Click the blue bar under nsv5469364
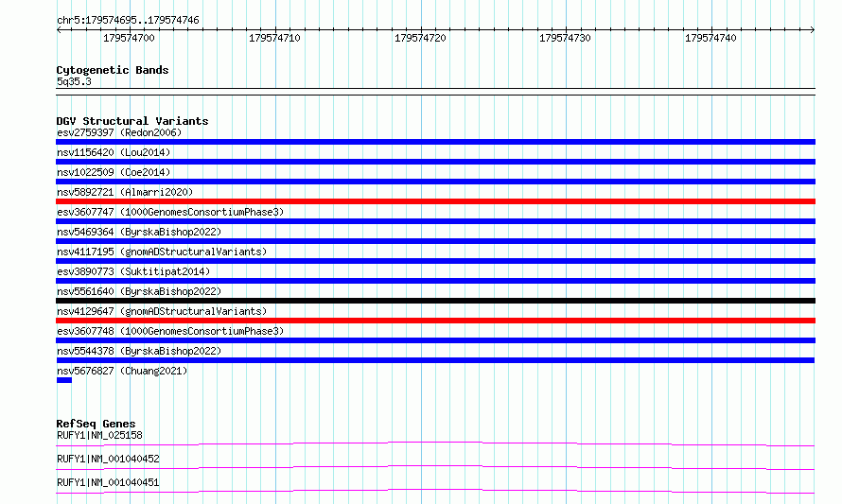The image size is (842, 504). [435, 241]
